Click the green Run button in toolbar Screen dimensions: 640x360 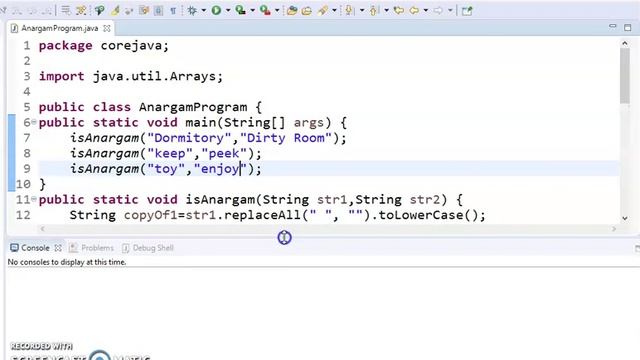coord(216,10)
